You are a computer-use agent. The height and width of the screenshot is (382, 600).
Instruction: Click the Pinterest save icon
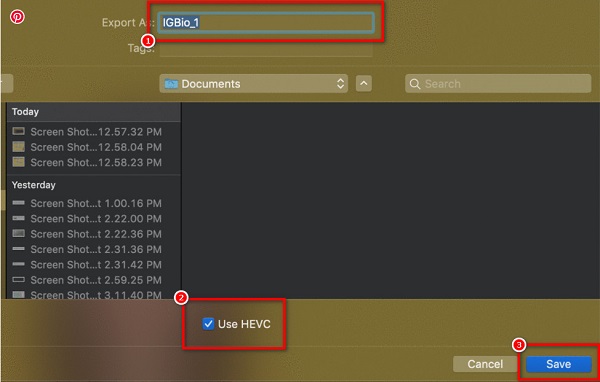pos(17,17)
